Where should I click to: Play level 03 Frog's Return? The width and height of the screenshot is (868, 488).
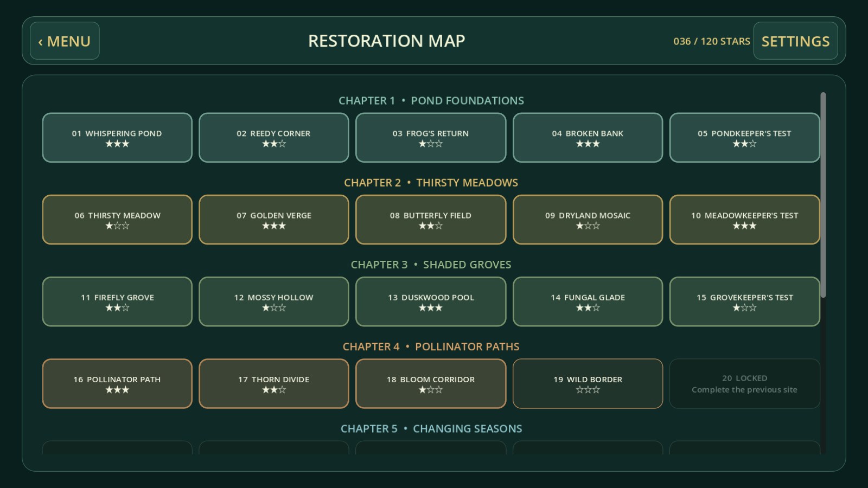[x=431, y=138]
